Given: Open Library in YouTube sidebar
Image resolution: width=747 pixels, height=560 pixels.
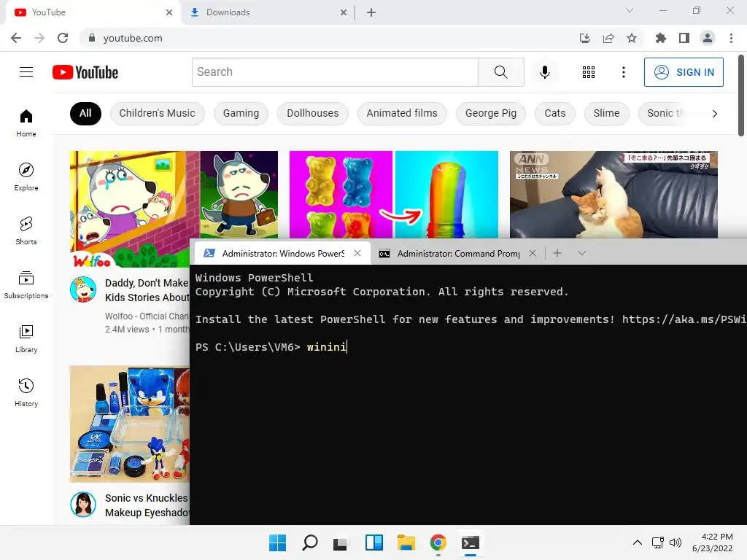Looking at the screenshot, I should click(26, 338).
